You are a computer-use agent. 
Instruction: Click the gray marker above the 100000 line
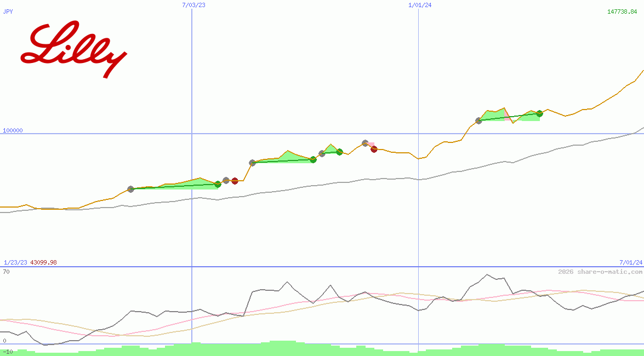478,120
